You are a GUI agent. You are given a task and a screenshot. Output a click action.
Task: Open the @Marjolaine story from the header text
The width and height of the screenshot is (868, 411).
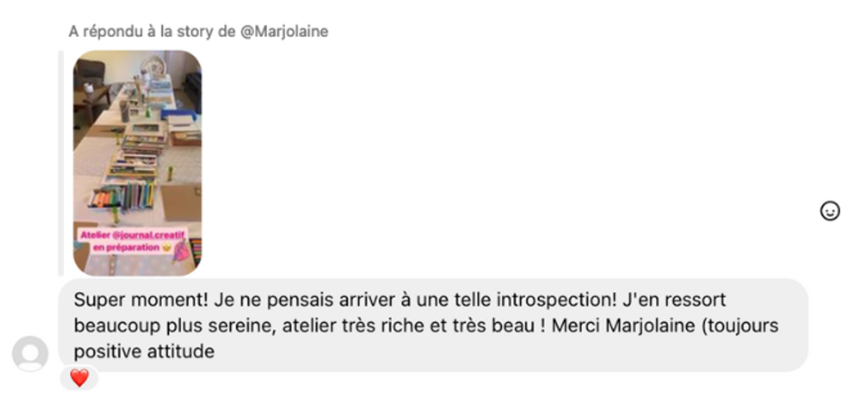click(283, 33)
